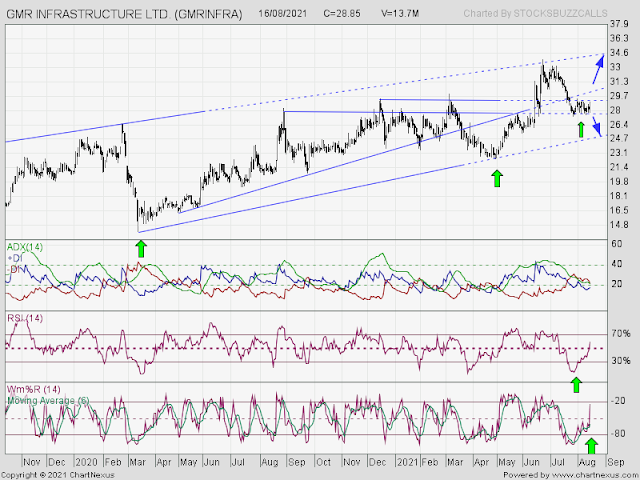Click the closing price value C=28.85
Image resolution: width=640 pixels, height=480 pixels.
pos(342,13)
